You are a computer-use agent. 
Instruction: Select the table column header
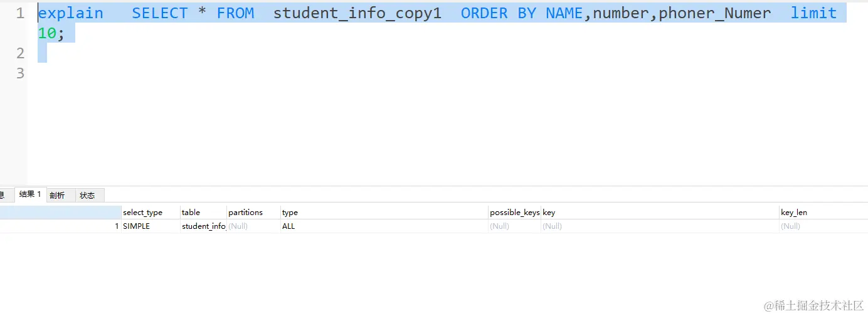tap(203, 213)
